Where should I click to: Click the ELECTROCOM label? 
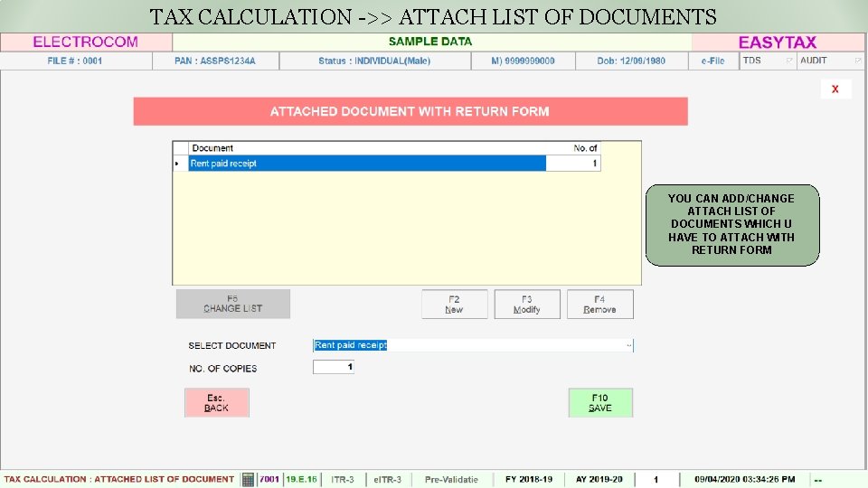85,42
